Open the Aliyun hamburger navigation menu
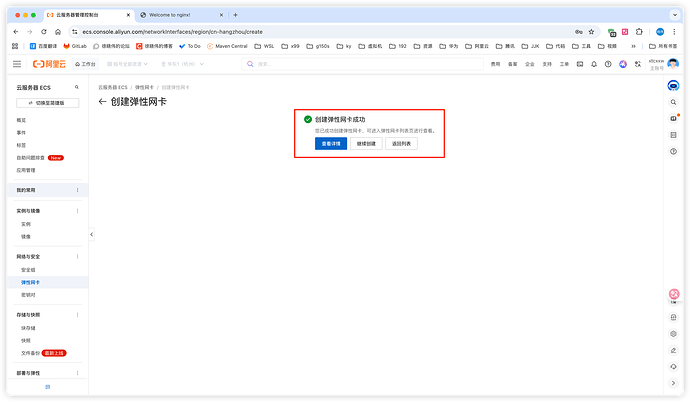 [17, 64]
